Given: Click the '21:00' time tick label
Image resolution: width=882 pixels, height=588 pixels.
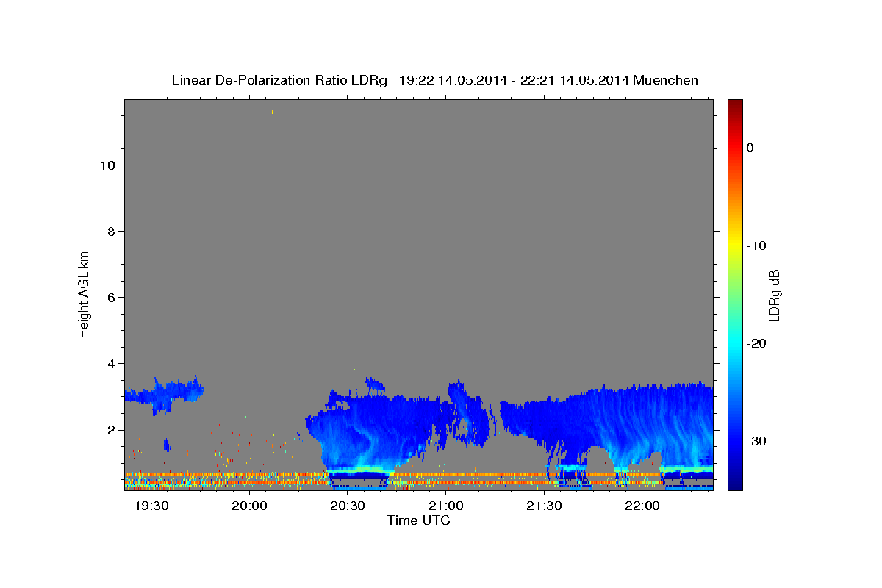Looking at the screenshot, I should click(x=445, y=506).
